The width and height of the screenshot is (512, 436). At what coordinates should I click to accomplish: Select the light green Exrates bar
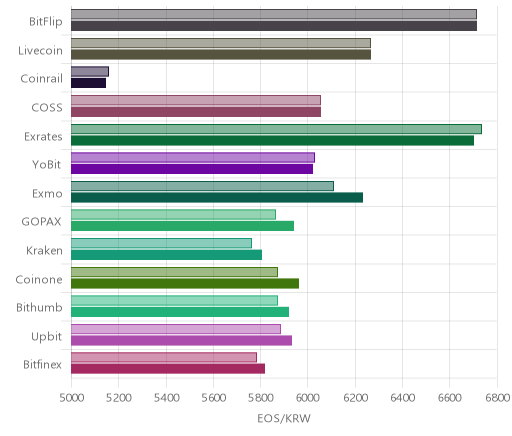click(276, 129)
